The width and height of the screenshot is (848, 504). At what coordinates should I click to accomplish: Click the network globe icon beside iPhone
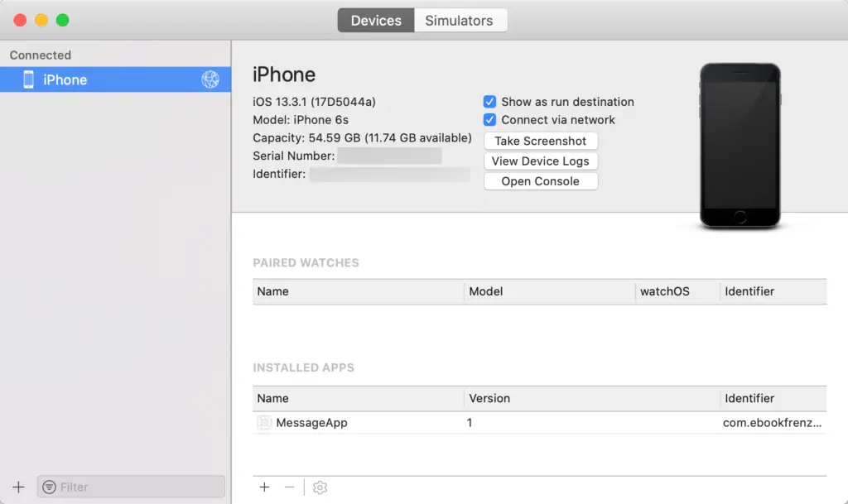pos(210,79)
